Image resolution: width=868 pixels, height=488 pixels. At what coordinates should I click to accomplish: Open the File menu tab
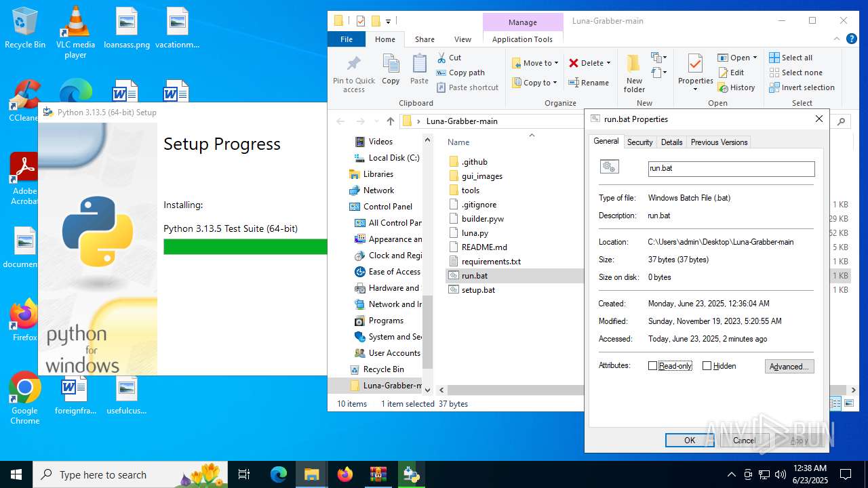click(x=347, y=39)
